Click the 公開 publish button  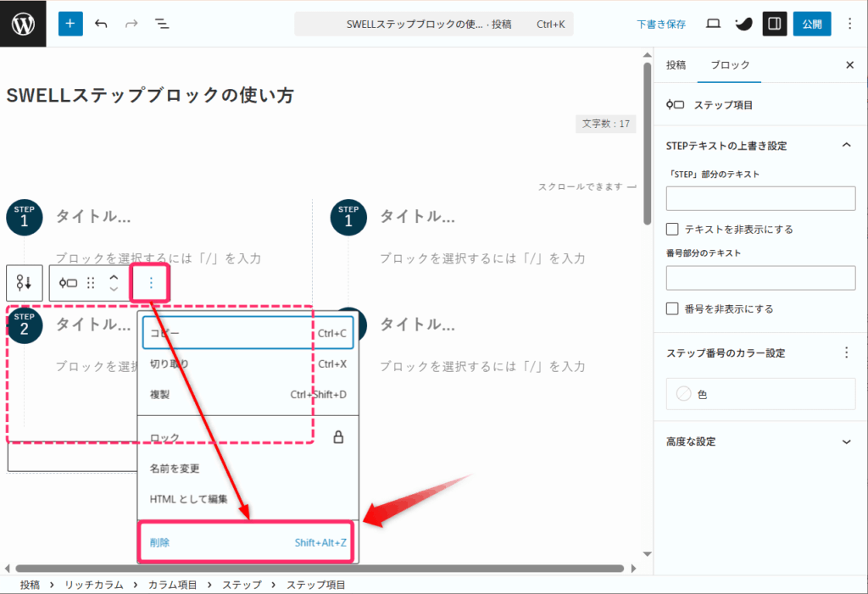[812, 24]
